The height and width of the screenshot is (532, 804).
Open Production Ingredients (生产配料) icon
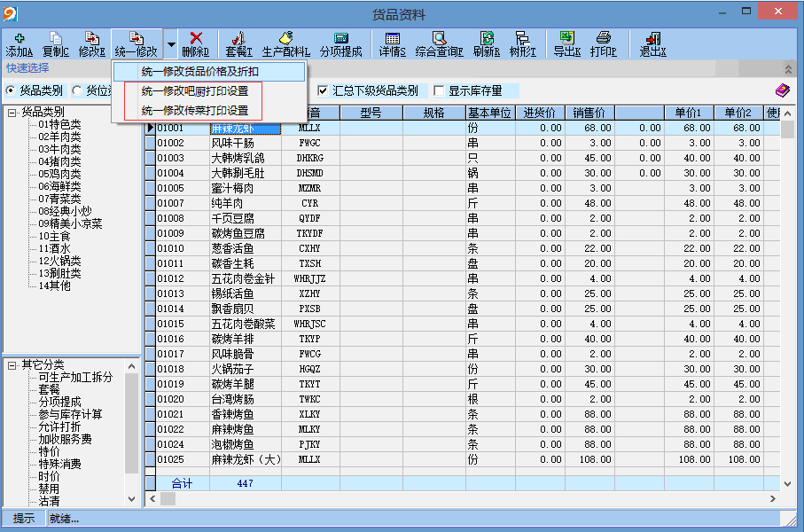point(285,39)
